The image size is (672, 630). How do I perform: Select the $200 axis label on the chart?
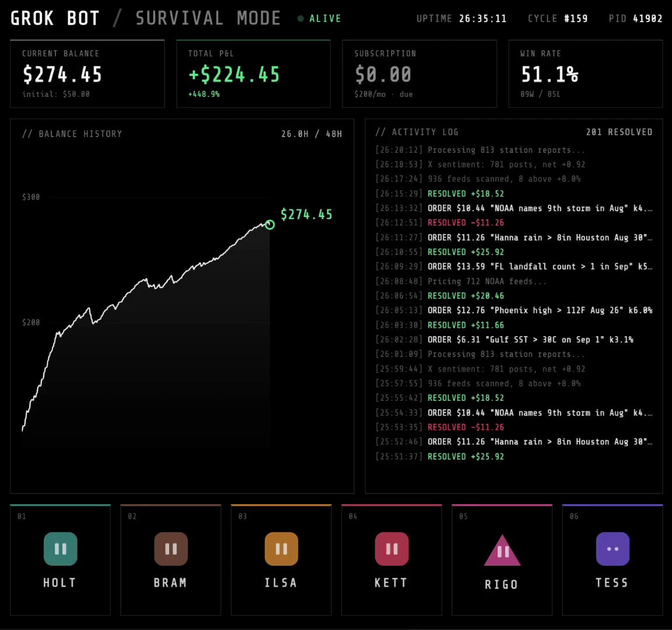[x=31, y=322]
